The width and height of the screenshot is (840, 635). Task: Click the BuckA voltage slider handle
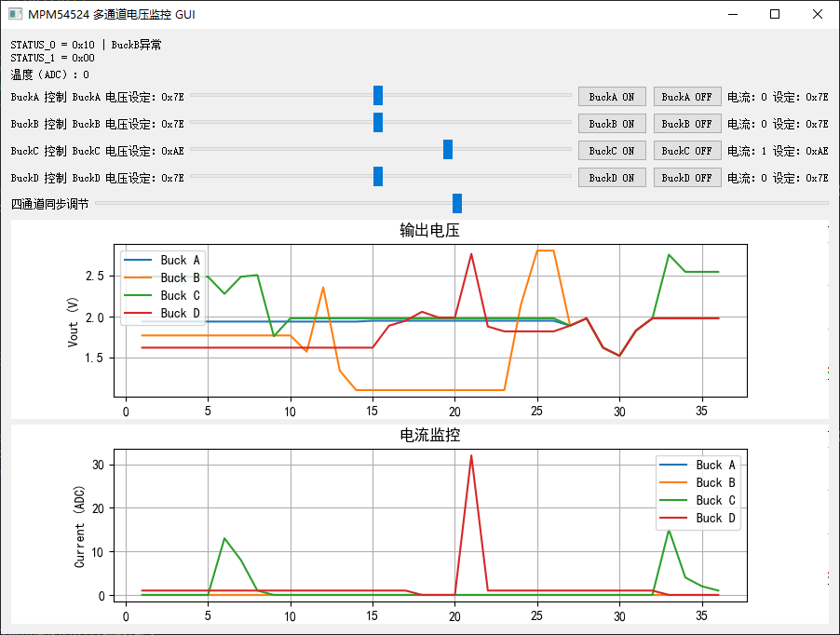377,94
